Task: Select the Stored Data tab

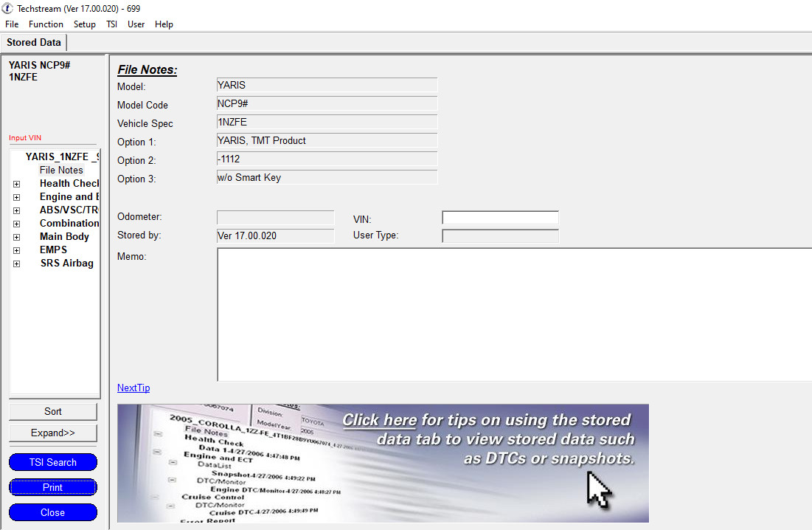Action: (34, 43)
